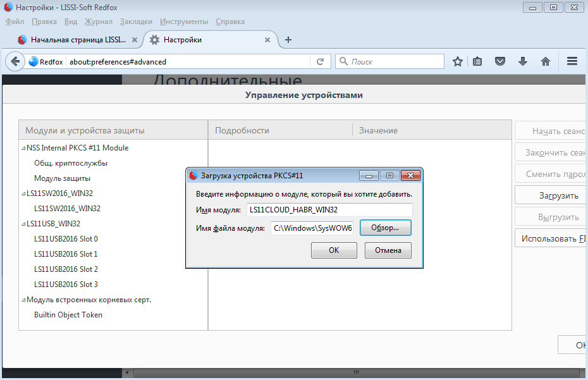Viewport: 588px width, 380px height.
Task: Collapse NSS Internal PKCS #11 Module node
Action: pos(23,148)
